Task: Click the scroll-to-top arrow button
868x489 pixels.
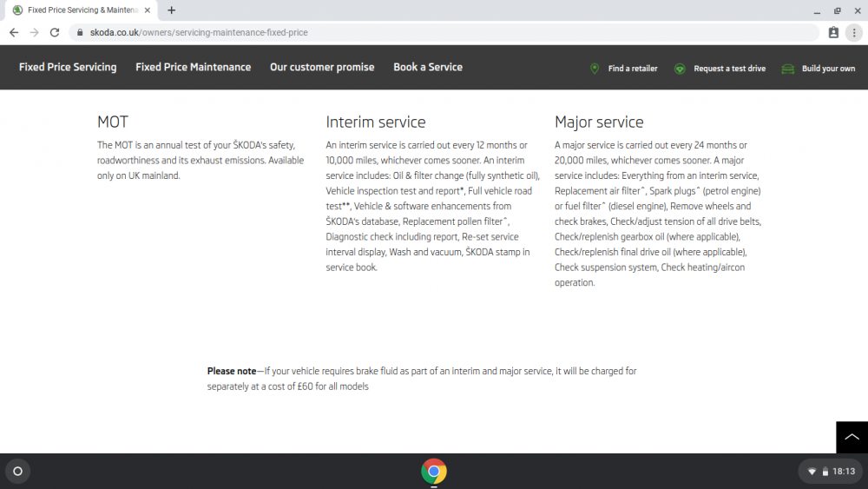Action: click(x=852, y=438)
